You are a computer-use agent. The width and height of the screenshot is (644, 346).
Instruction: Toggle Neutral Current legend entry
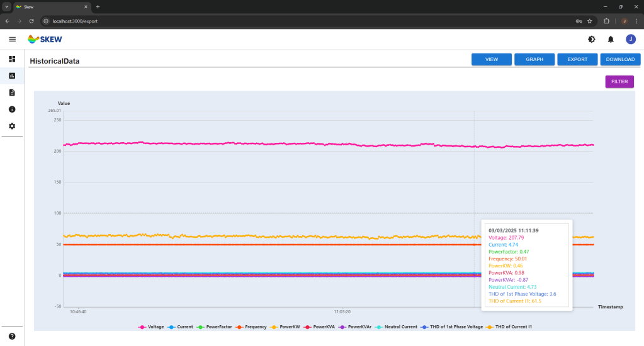396,327
